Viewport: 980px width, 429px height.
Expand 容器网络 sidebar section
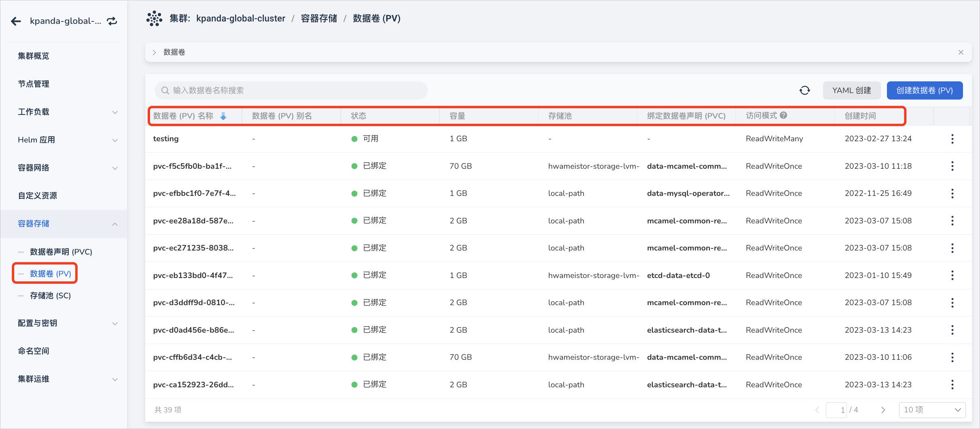[x=115, y=168]
